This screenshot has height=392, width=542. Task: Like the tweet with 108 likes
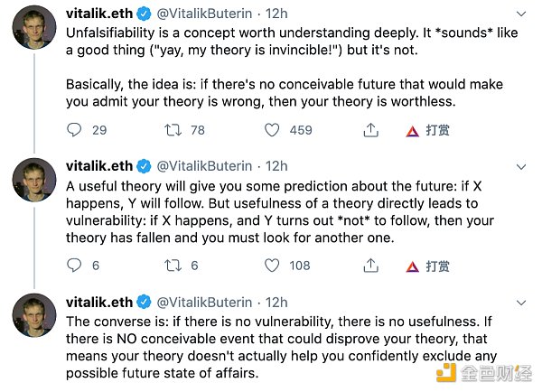(272, 266)
